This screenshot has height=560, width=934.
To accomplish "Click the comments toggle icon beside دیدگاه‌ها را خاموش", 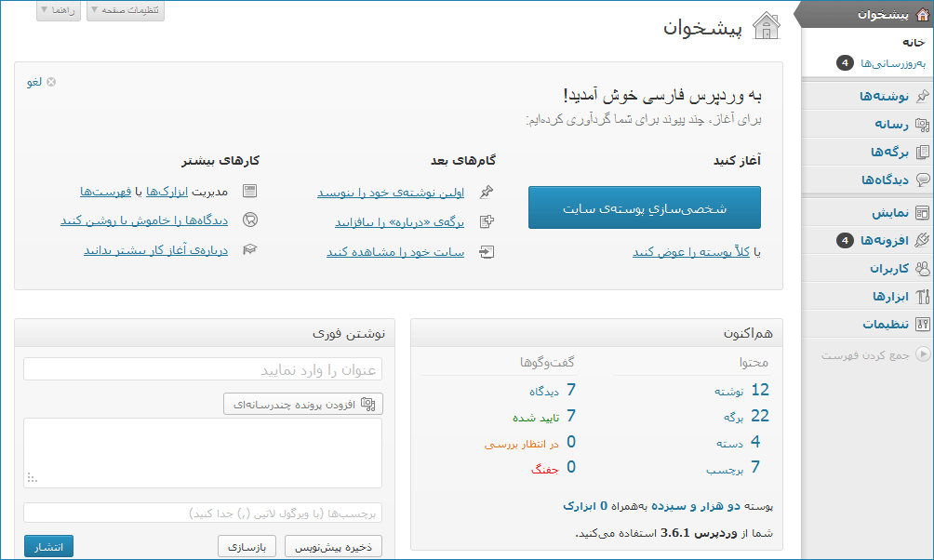I will tap(250, 220).
